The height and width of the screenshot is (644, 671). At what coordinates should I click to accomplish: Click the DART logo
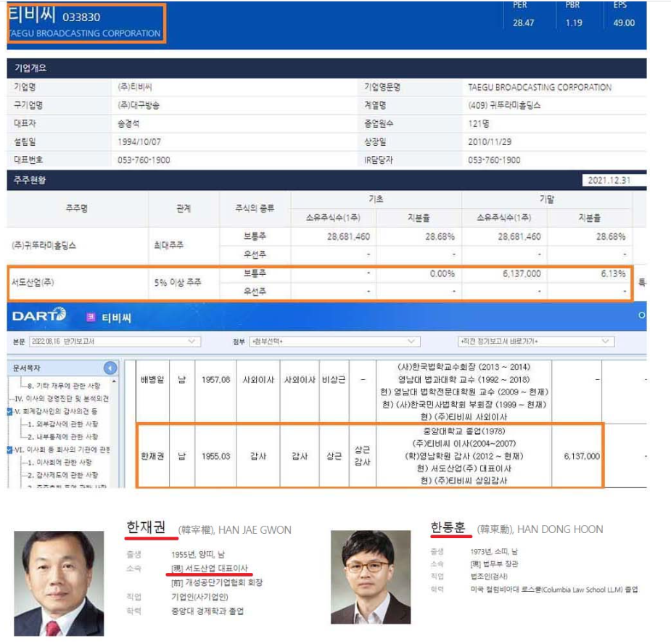(x=39, y=315)
